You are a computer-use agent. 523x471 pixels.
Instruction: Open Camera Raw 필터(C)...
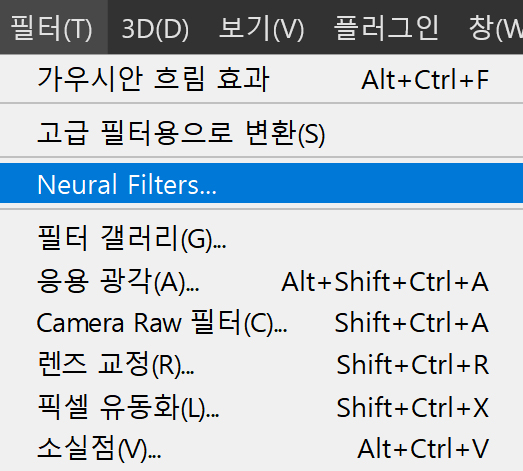[x=262, y=323]
